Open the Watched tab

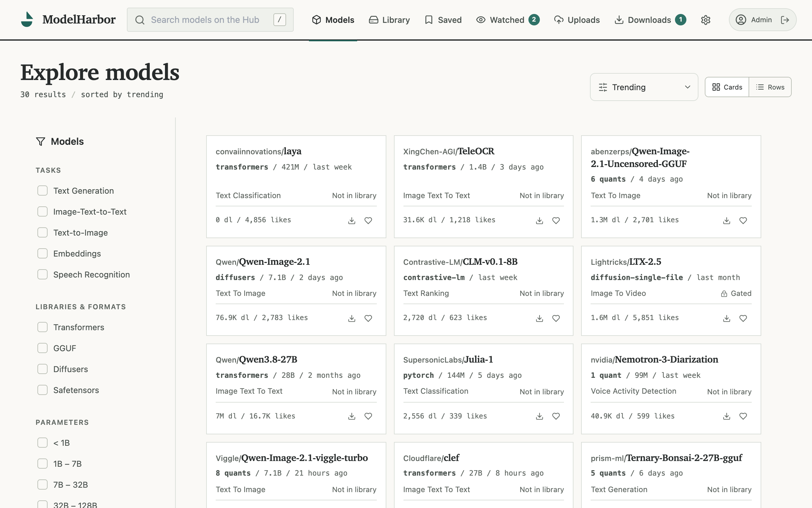[x=508, y=20]
